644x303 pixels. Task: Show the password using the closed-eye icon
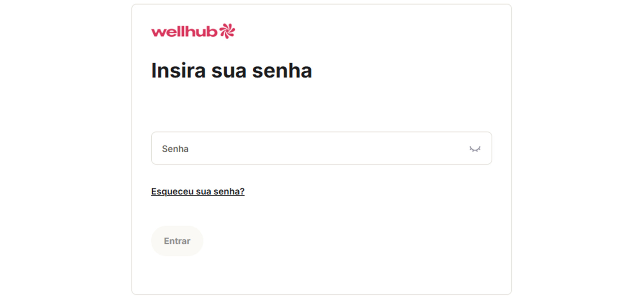pyautogui.click(x=475, y=149)
